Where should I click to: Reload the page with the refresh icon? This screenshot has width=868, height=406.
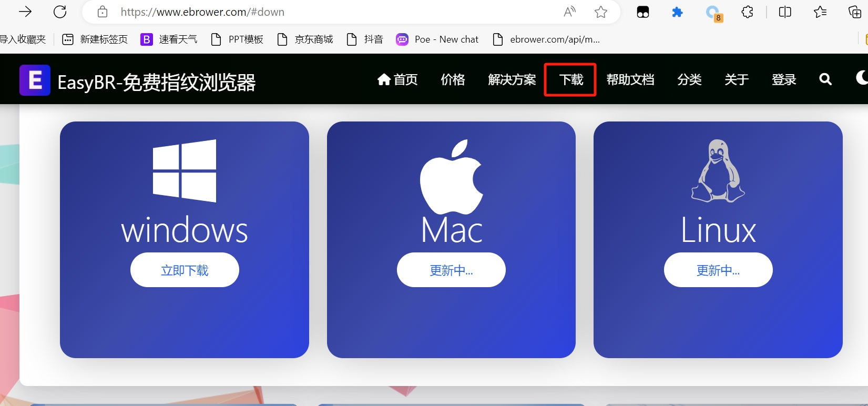pyautogui.click(x=60, y=12)
